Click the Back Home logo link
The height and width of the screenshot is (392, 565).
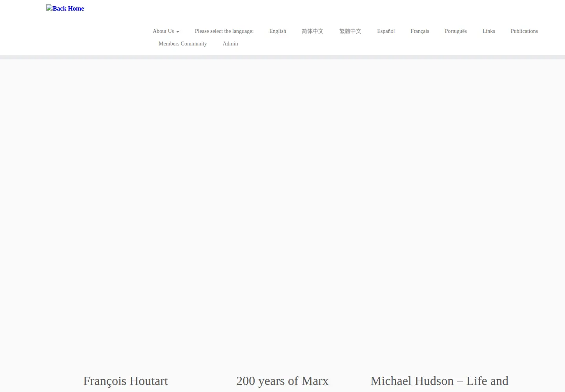65,8
